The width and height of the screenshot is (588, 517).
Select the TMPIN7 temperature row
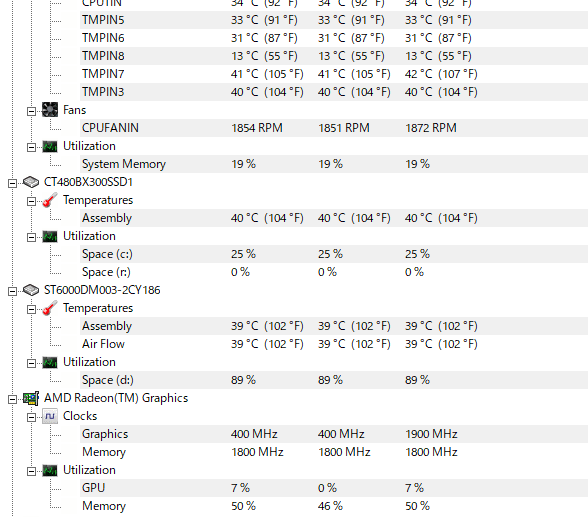tap(334, 74)
